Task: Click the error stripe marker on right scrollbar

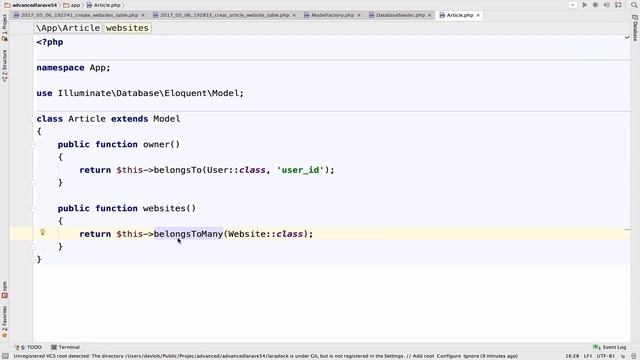Action: pos(627,230)
